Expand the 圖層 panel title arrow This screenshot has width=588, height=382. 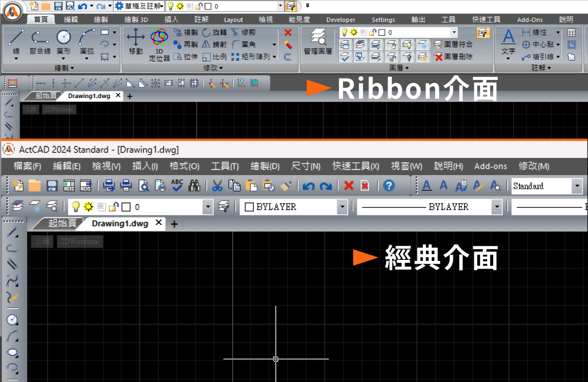coord(408,68)
